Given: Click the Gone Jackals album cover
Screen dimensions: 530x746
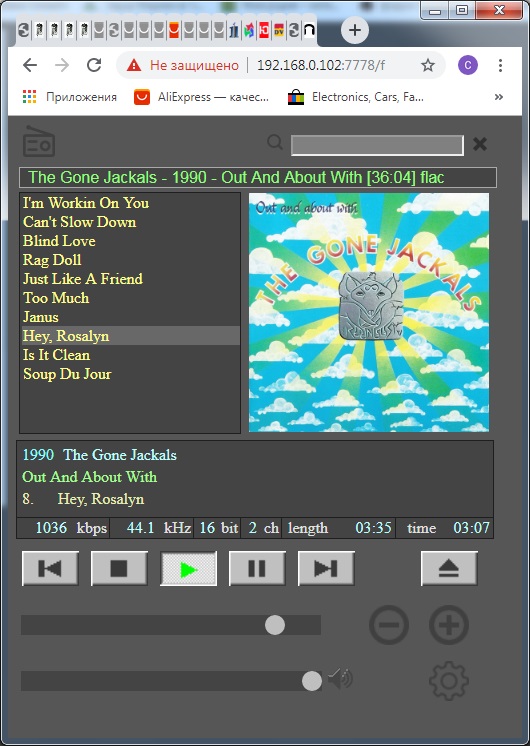Looking at the screenshot, I should [369, 312].
